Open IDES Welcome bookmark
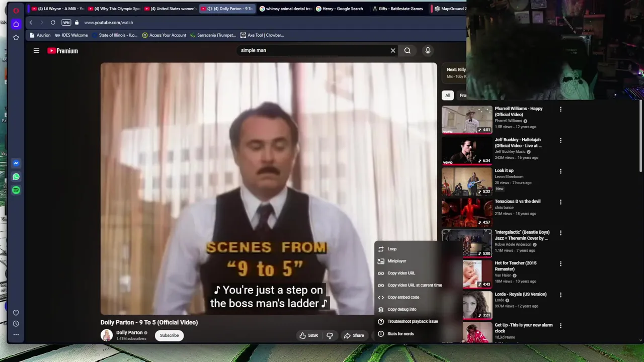 [71, 35]
